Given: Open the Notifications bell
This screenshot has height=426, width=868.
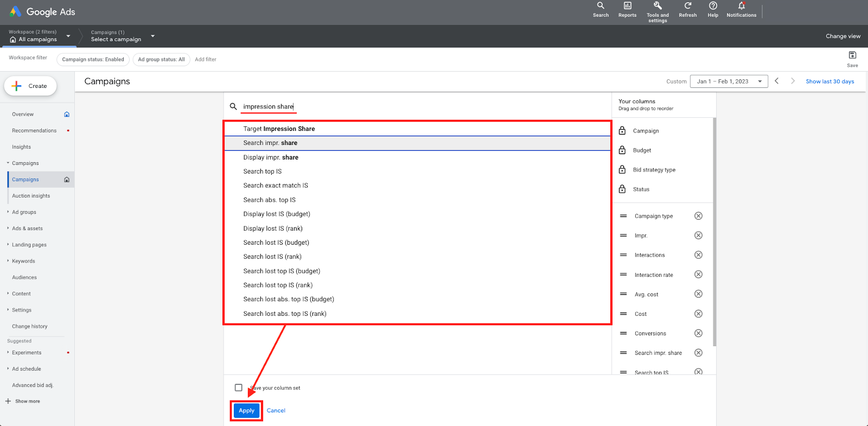Looking at the screenshot, I should tap(741, 10).
